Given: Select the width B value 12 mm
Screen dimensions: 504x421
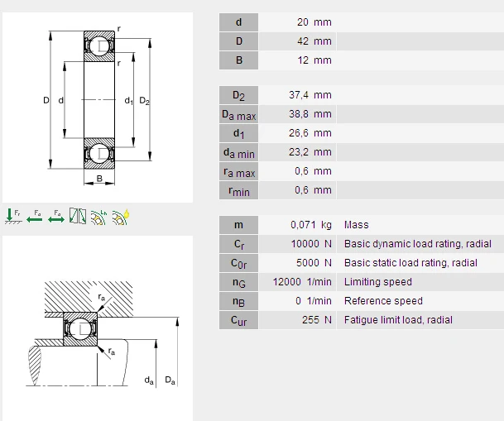Looking at the screenshot, I should 314,60.
